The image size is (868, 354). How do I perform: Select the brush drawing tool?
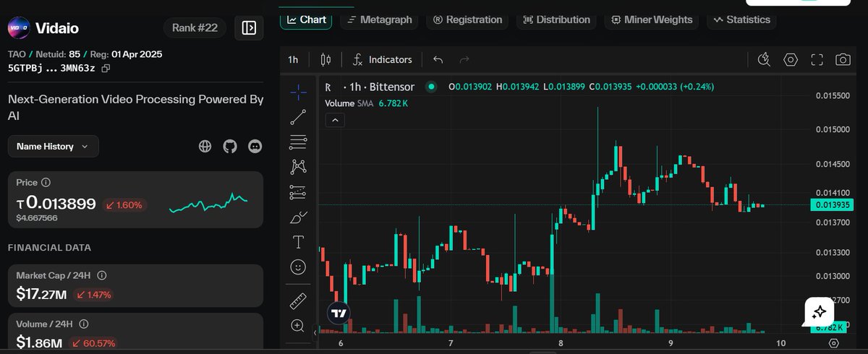[298, 217]
